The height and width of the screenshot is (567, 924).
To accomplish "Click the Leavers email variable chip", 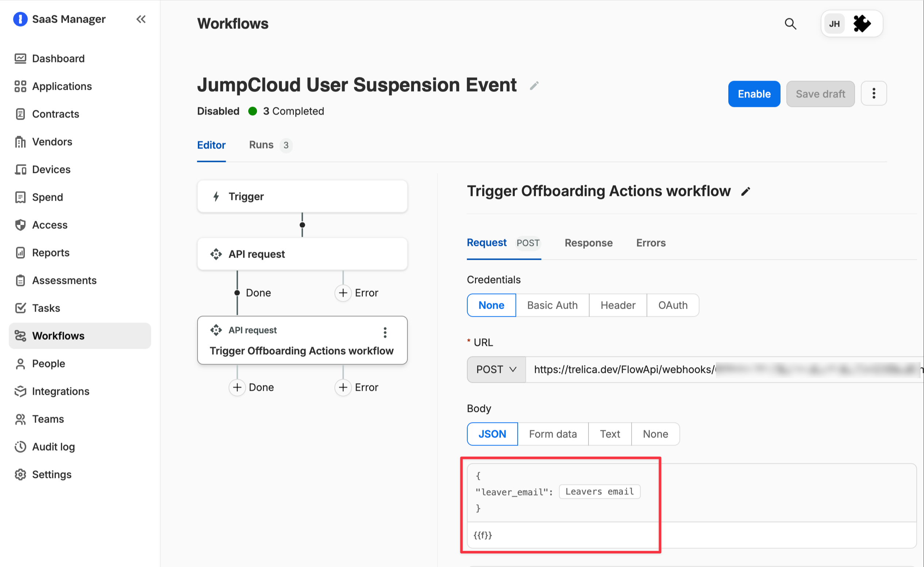I will point(599,491).
